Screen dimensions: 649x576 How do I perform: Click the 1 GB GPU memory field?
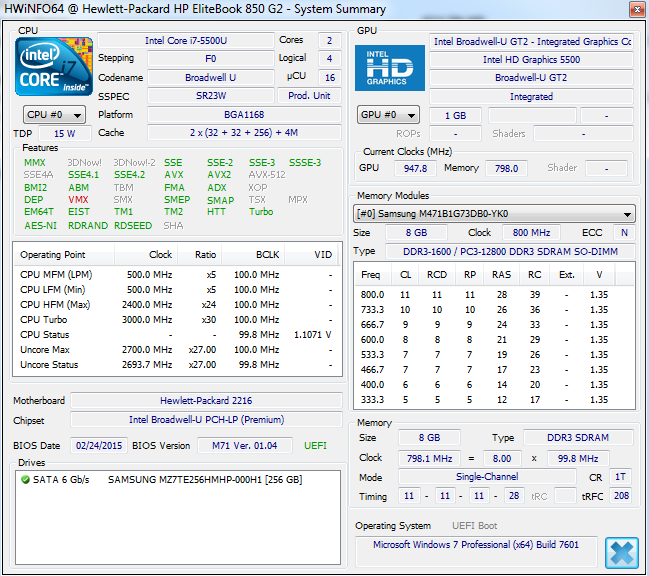pyautogui.click(x=455, y=115)
